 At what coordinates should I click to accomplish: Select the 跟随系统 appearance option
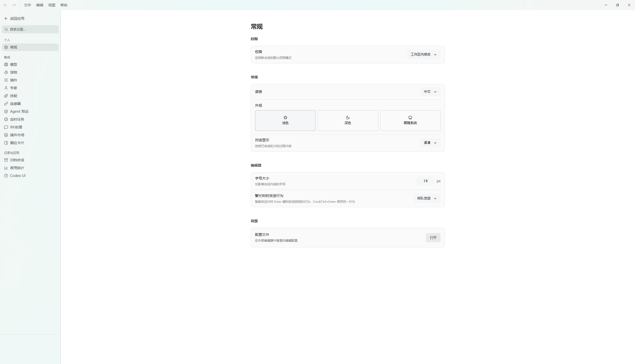(x=410, y=121)
